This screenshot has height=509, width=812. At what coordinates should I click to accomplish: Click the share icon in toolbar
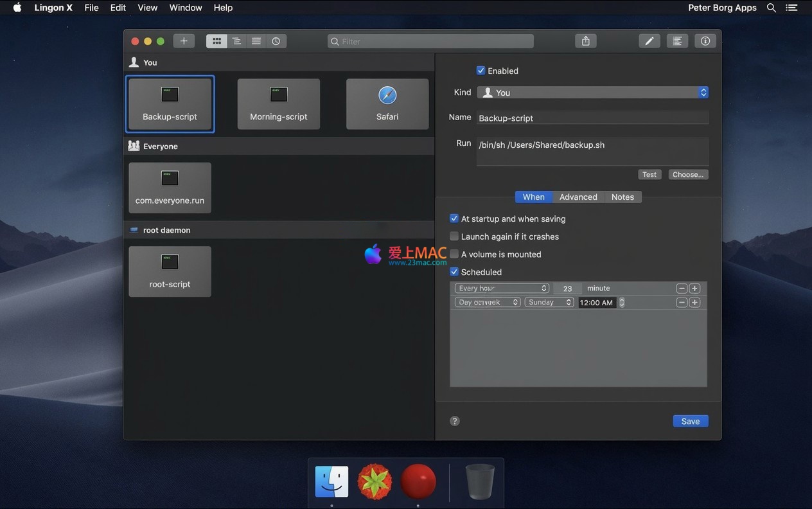point(585,41)
